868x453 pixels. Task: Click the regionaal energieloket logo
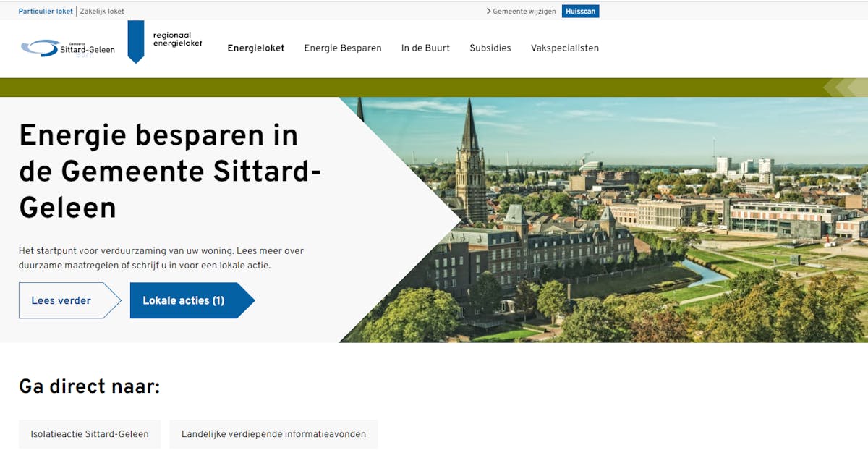coord(177,39)
